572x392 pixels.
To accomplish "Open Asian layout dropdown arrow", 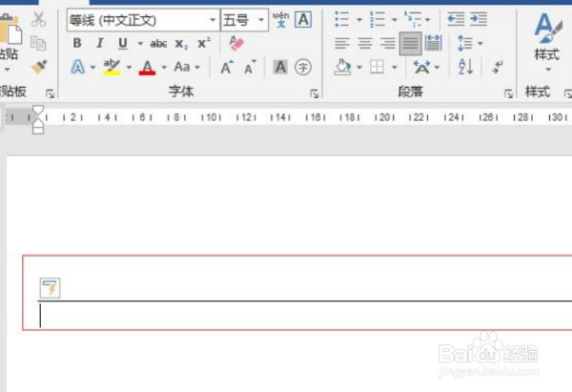I will 437,68.
